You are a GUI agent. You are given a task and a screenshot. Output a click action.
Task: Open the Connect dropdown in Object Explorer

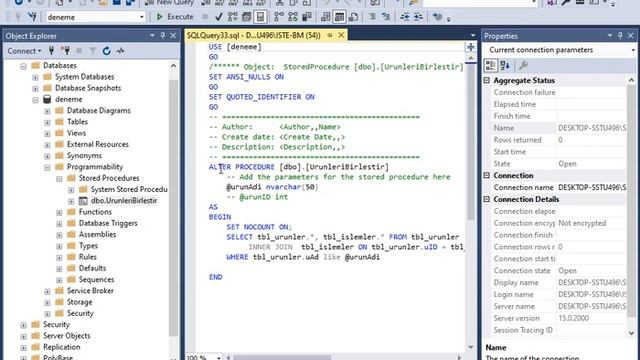[24, 51]
